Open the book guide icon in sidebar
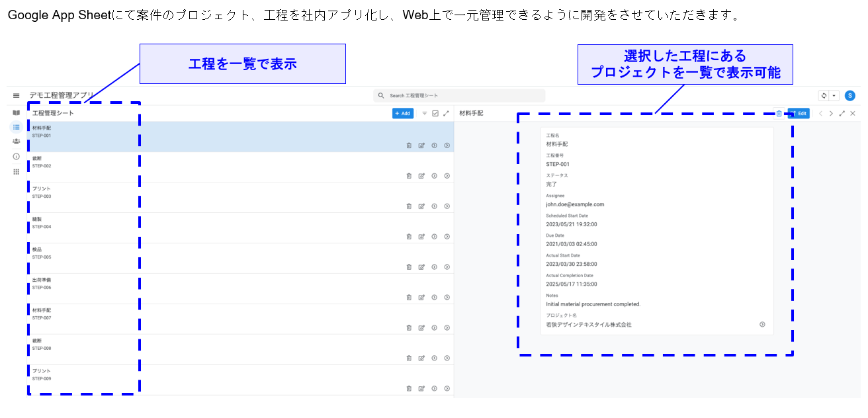This screenshot has height=418, width=868. [16, 112]
